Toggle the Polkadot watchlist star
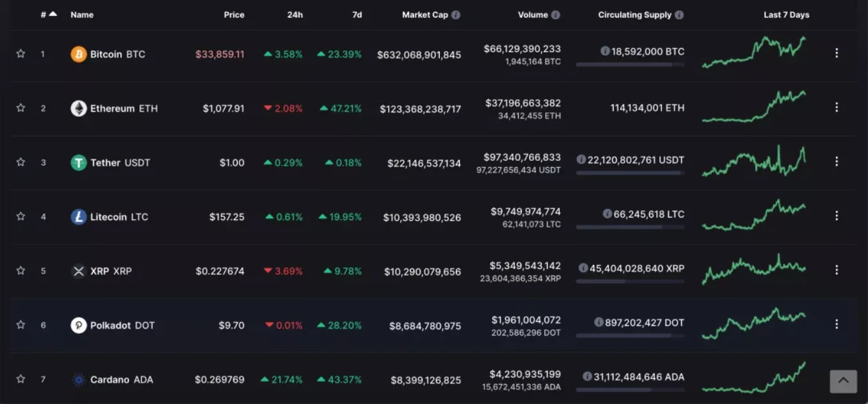This screenshot has height=404, width=868. 21,325
